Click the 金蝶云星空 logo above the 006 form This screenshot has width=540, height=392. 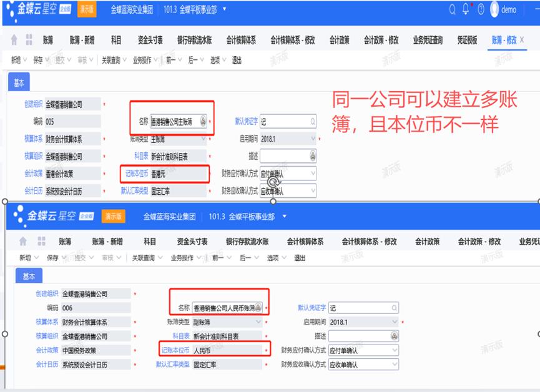54,216
